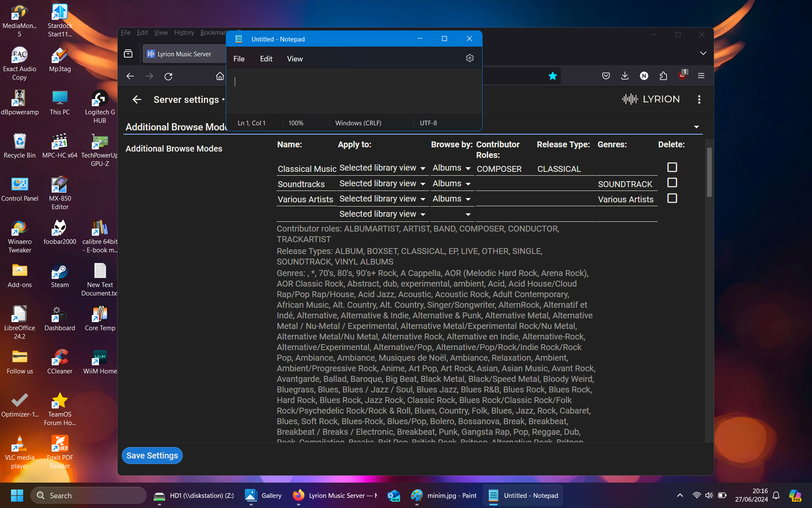Open dBpoweramp desktop icon
812x508 pixels.
(19, 103)
